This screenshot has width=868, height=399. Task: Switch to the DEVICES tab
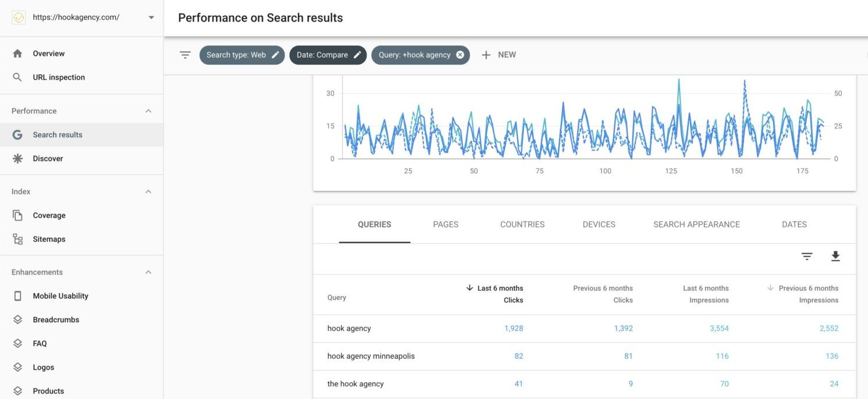[599, 224]
